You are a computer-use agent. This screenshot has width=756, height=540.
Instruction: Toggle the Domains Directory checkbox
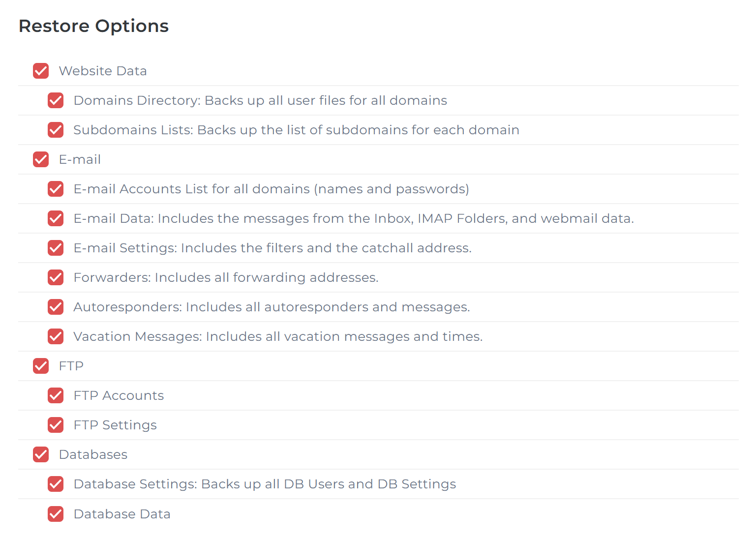pyautogui.click(x=56, y=100)
